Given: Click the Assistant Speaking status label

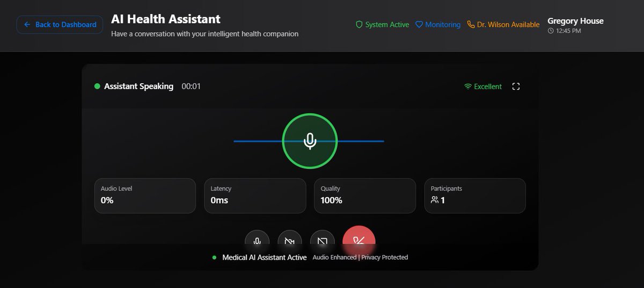Looking at the screenshot, I should tap(138, 86).
